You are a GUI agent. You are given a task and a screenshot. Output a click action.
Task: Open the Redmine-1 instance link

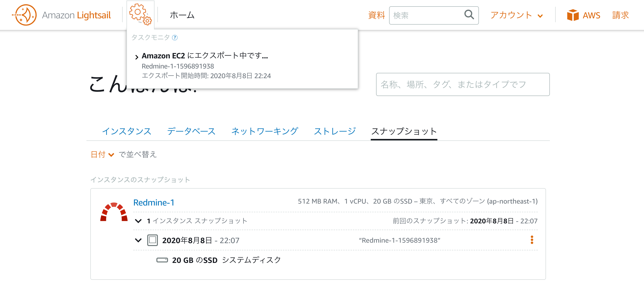pyautogui.click(x=154, y=202)
